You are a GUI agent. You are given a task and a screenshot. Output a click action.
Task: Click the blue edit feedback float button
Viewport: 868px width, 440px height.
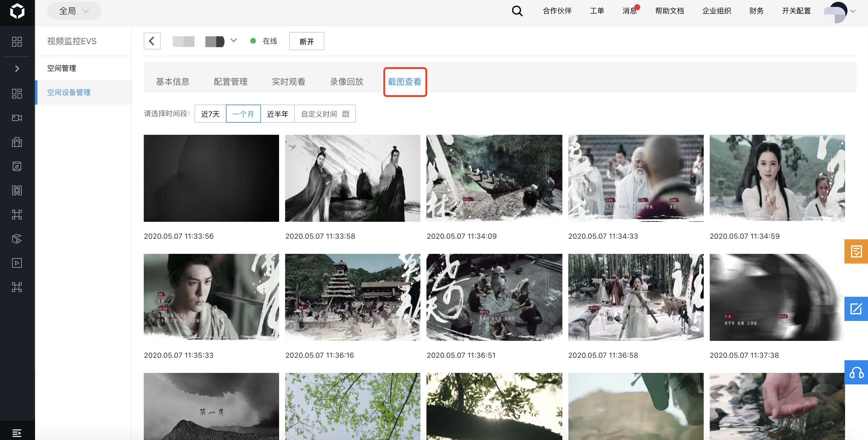[856, 309]
